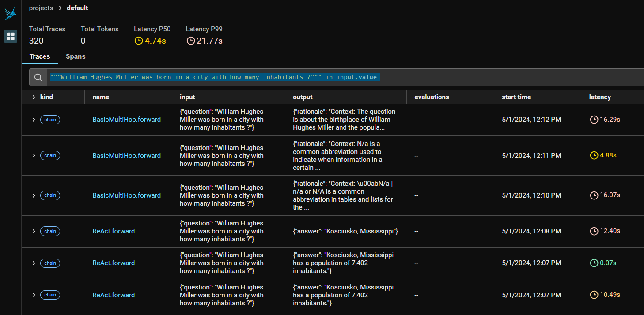644x315 pixels.
Task: Click the Latency P50 clock icon
Action: [139, 41]
